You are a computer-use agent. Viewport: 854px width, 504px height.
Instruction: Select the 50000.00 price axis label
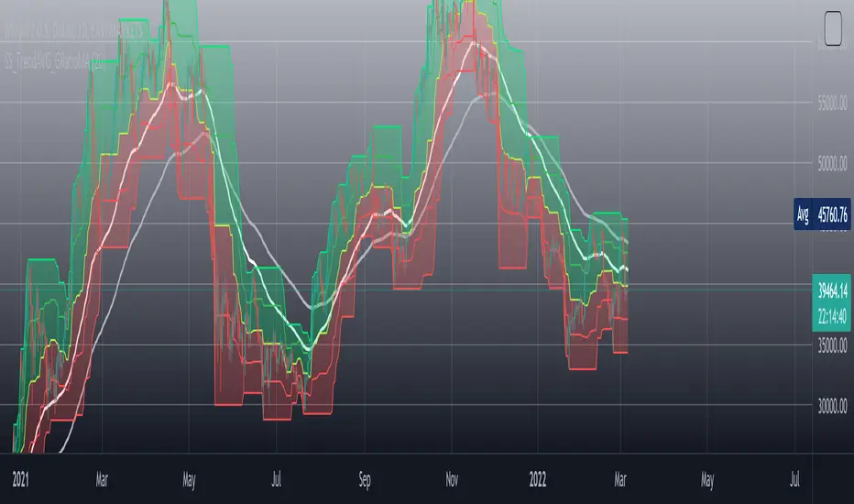point(832,163)
